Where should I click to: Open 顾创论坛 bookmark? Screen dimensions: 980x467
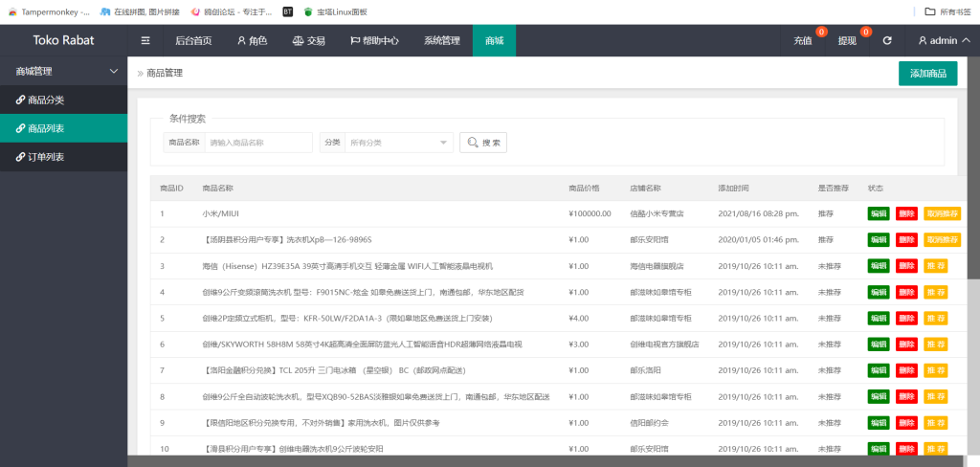click(232, 11)
